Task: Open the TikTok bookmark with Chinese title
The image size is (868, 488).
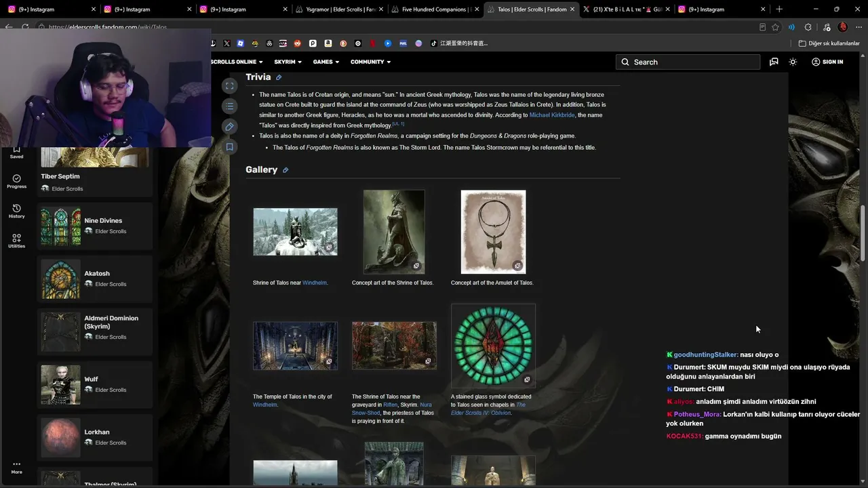Action: coord(458,43)
